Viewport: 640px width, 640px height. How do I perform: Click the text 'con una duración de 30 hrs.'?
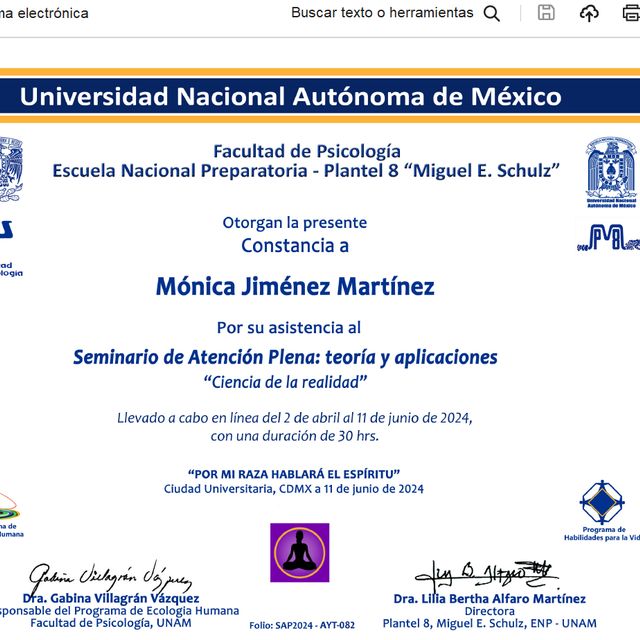tap(295, 436)
